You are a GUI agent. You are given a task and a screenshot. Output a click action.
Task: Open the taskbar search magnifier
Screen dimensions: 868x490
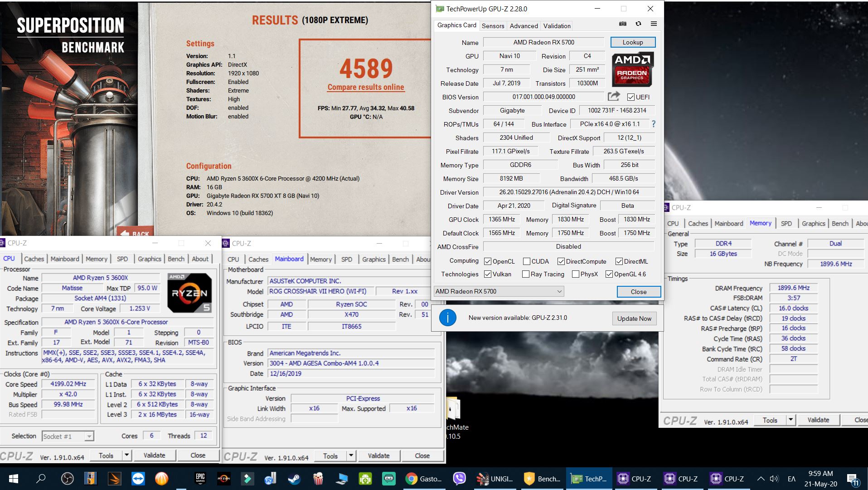[41, 479]
